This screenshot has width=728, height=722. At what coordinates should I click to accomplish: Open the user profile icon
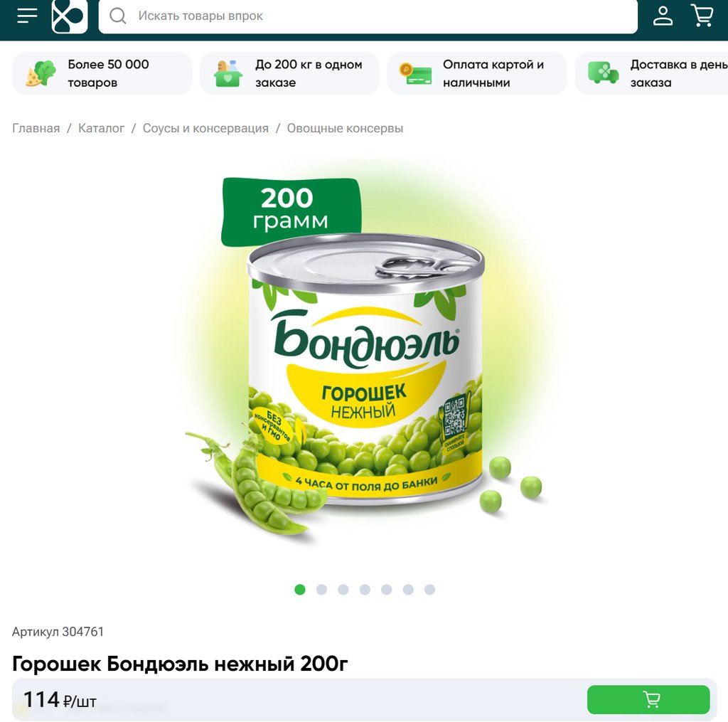(663, 16)
